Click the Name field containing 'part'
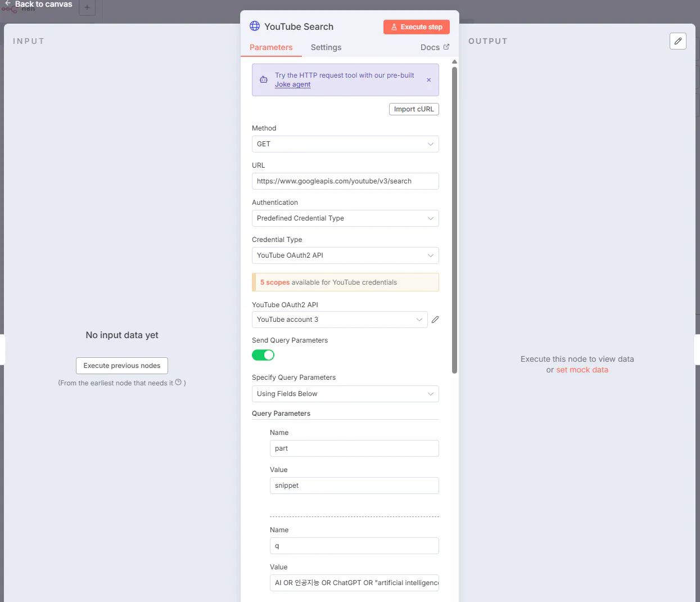 pos(354,448)
